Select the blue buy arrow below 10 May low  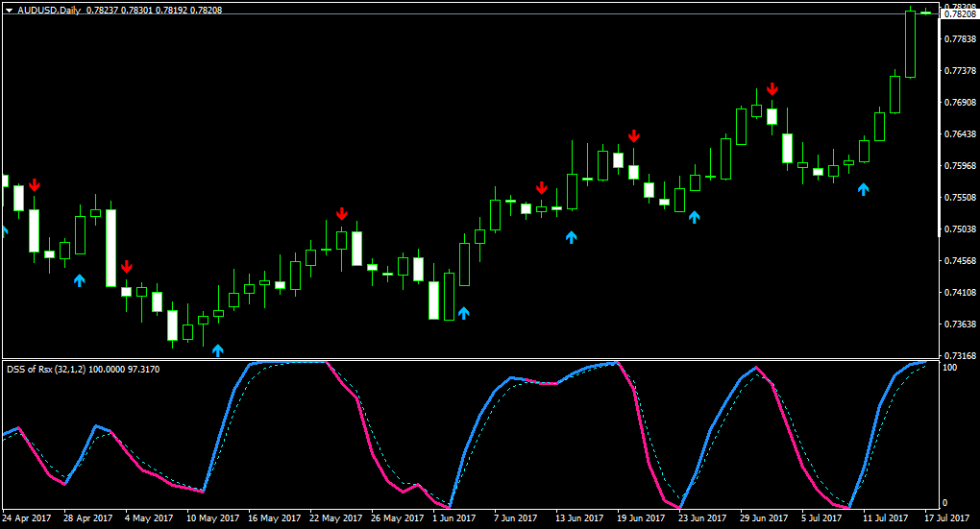(217, 349)
